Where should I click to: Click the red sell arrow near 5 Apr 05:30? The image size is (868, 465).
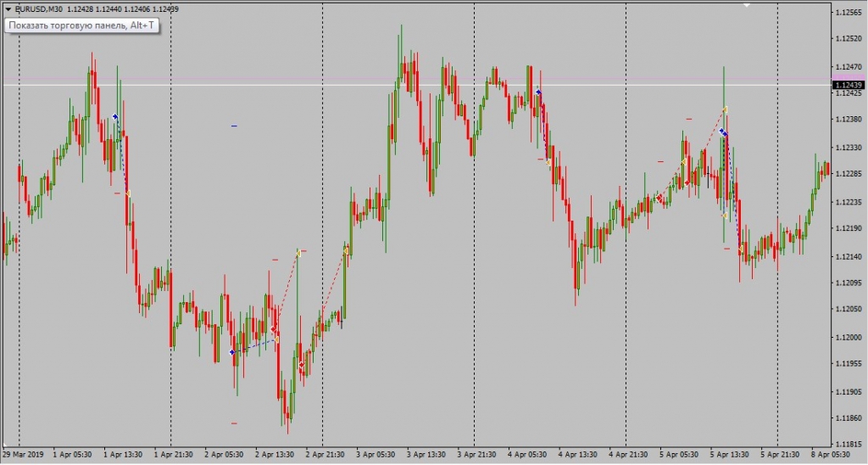pos(659,198)
